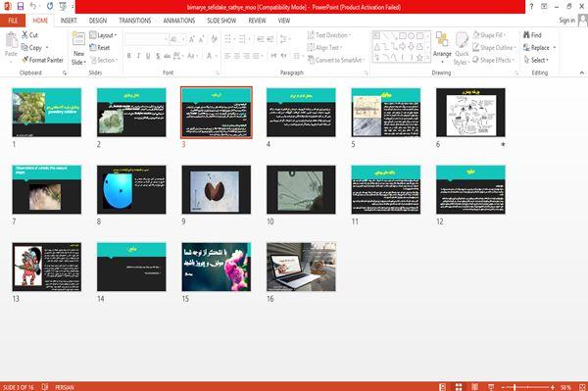Image resolution: width=588 pixels, height=391 pixels.
Task: Toggle Bold formatting button
Action: [129, 56]
